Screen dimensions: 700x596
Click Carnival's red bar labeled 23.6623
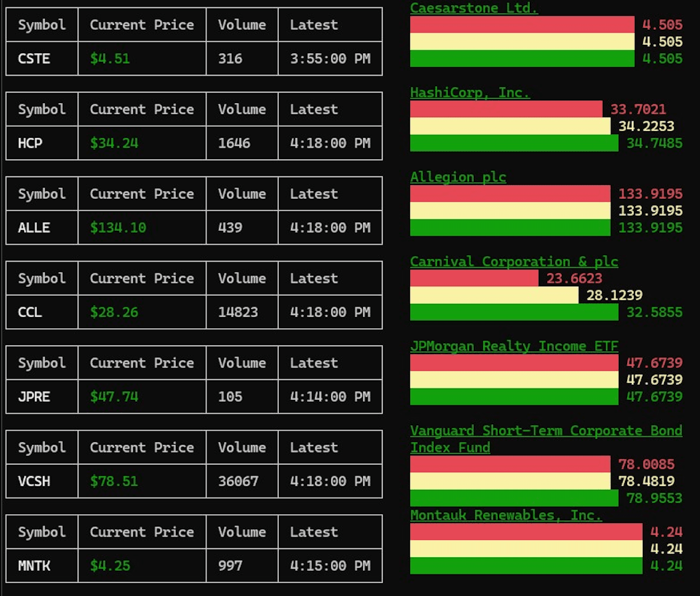tap(474, 278)
